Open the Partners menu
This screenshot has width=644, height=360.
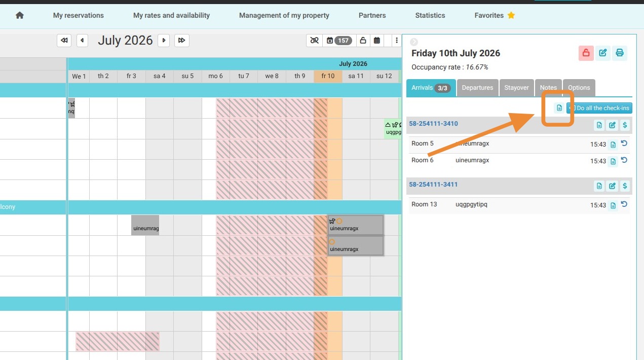tap(372, 15)
